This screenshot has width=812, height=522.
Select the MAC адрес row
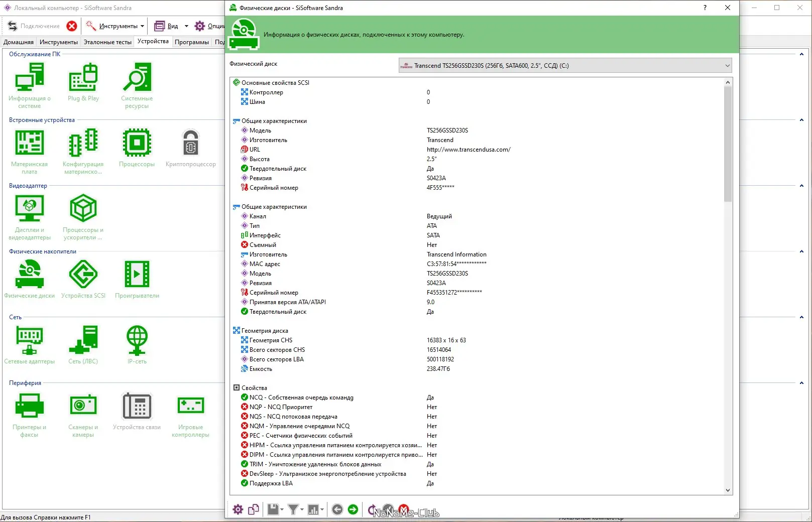pyautogui.click(x=477, y=264)
